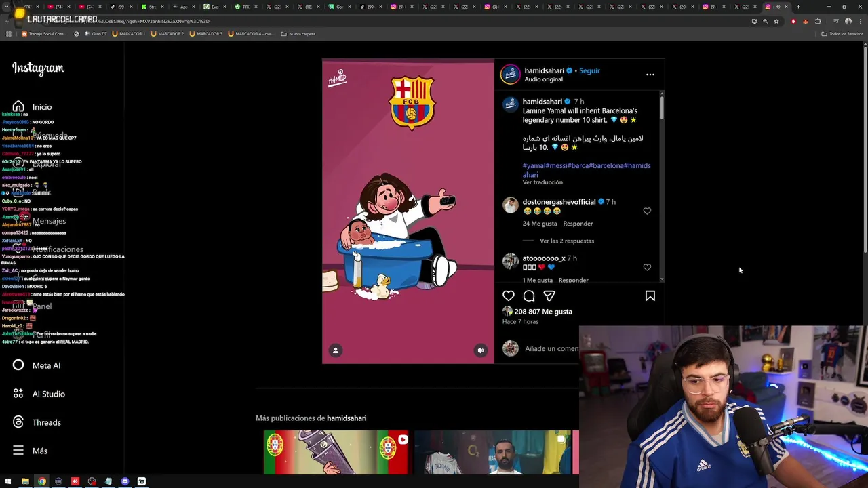View 208 807 Me gusta likes list
The width and height of the screenshot is (868, 488).
click(543, 312)
